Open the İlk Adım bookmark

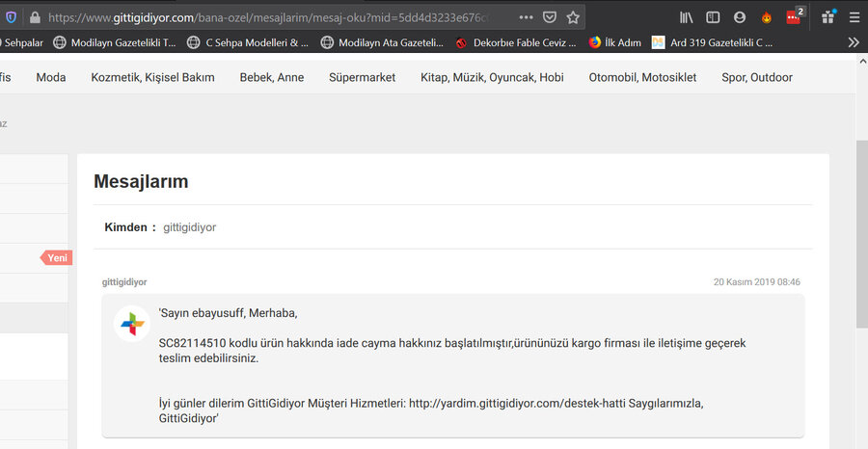pyautogui.click(x=614, y=42)
